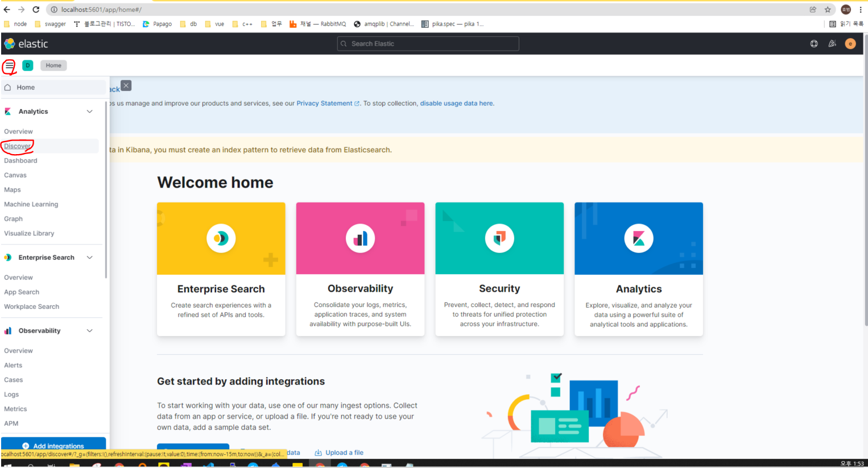Click the browser back arrow
This screenshot has width=868, height=468.
[7, 10]
